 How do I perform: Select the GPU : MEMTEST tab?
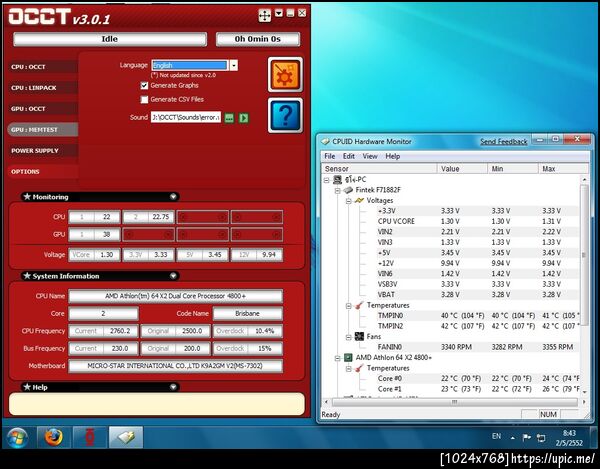point(42,130)
